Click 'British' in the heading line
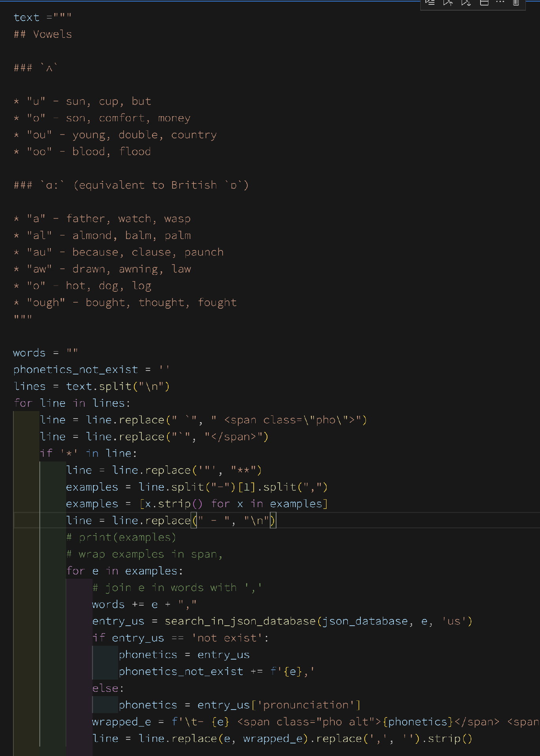This screenshot has width=540, height=756. (194, 185)
